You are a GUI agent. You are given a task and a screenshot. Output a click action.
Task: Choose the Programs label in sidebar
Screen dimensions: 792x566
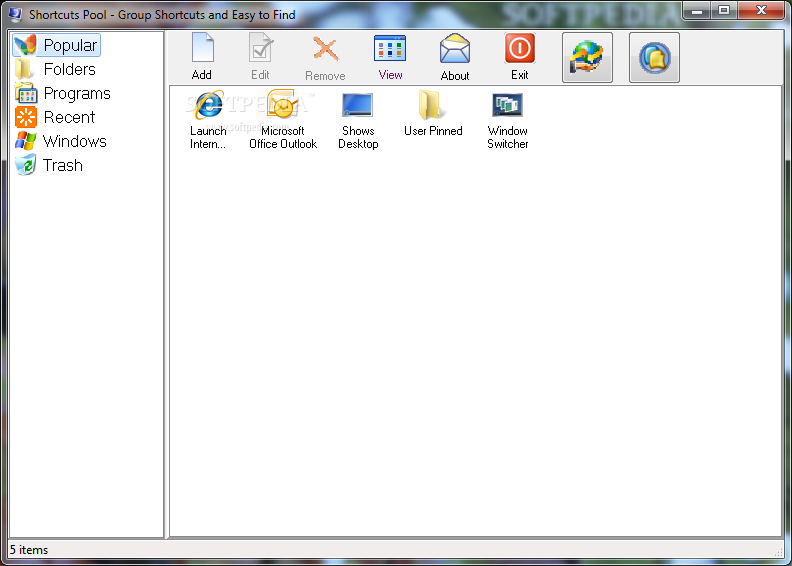click(x=77, y=93)
